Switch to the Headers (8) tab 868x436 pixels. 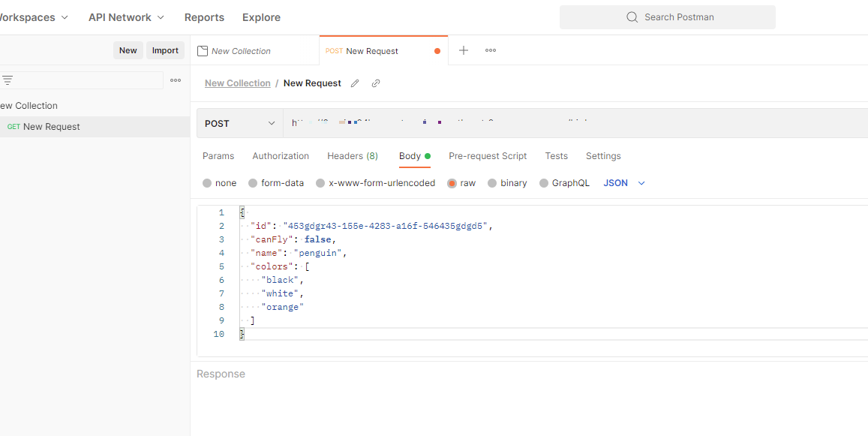(x=353, y=156)
